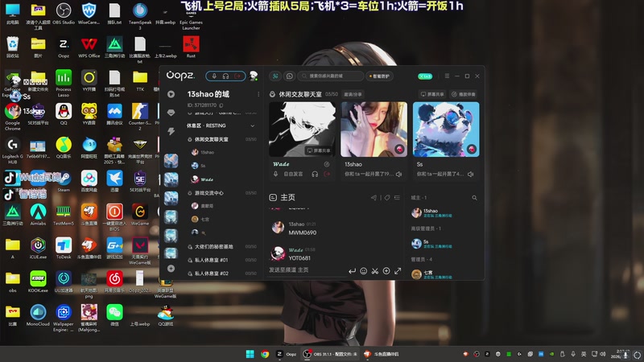Viewport: 644px width, 362px height.
Task: Open OBS Studio desktop icon
Action: 64,14
